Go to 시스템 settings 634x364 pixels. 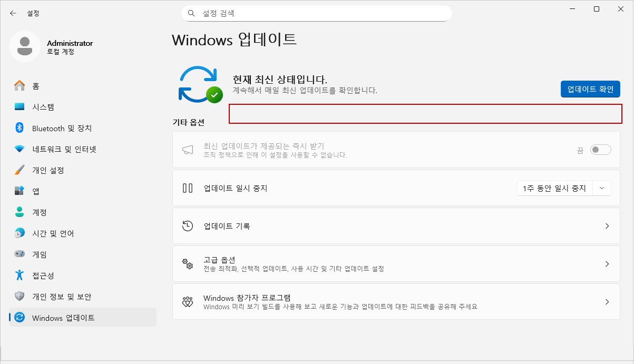(83, 107)
